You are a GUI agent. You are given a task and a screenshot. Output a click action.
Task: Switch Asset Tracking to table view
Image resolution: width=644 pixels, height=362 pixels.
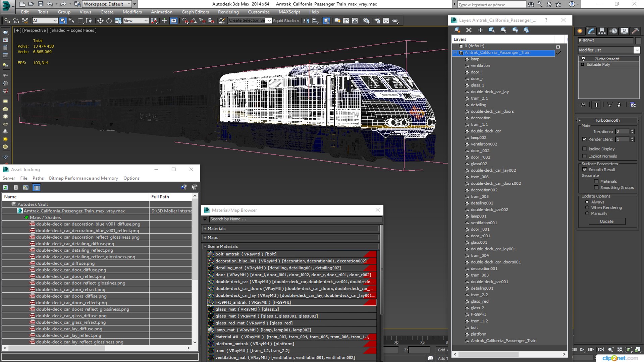tap(37, 187)
